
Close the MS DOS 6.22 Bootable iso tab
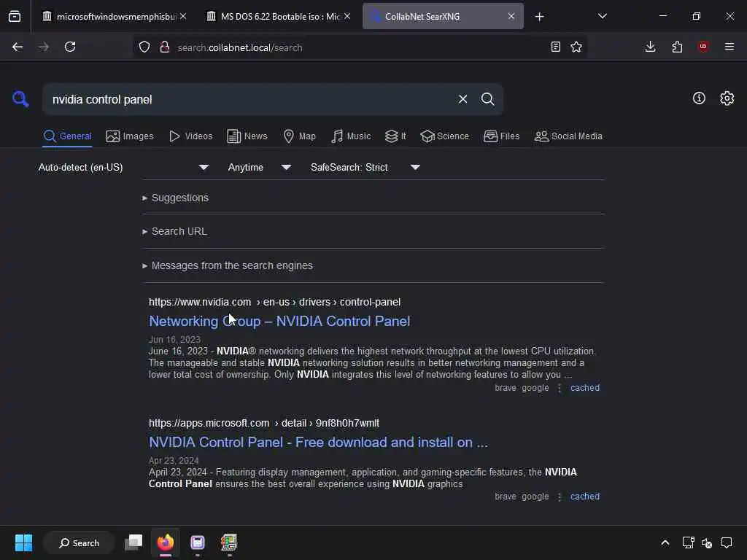click(x=347, y=16)
